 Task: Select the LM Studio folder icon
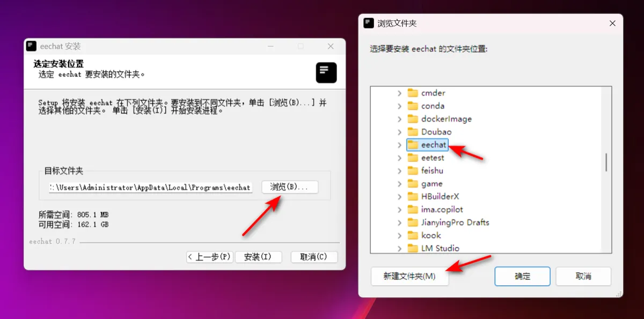[413, 248]
